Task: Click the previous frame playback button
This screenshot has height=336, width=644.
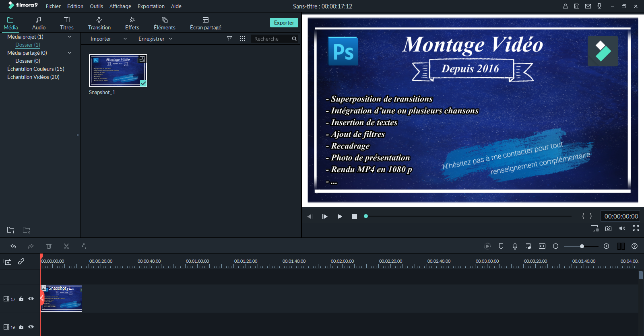Action: [x=310, y=216]
